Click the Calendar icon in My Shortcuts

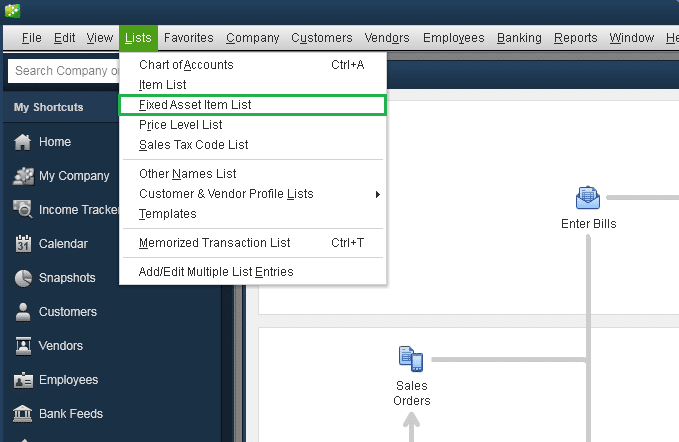click(x=23, y=244)
